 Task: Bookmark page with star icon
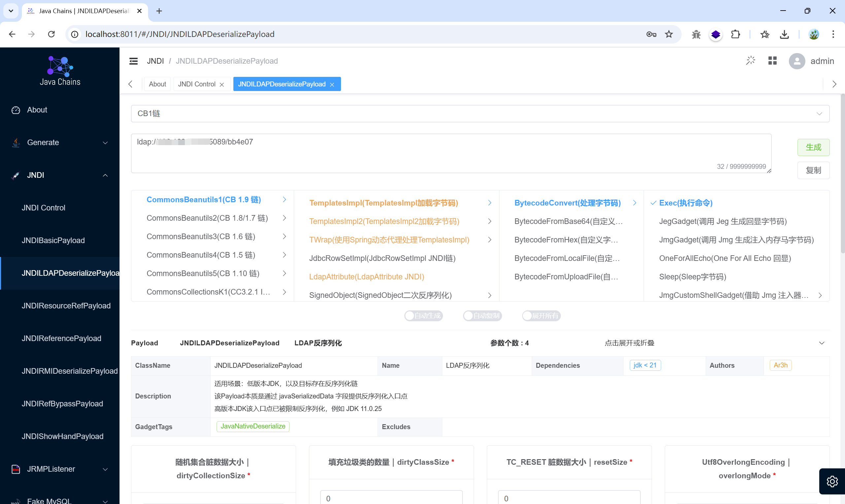click(669, 34)
